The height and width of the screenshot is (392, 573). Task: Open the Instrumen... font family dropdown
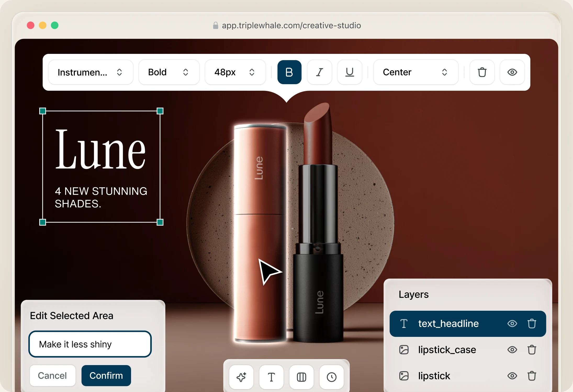pos(91,72)
